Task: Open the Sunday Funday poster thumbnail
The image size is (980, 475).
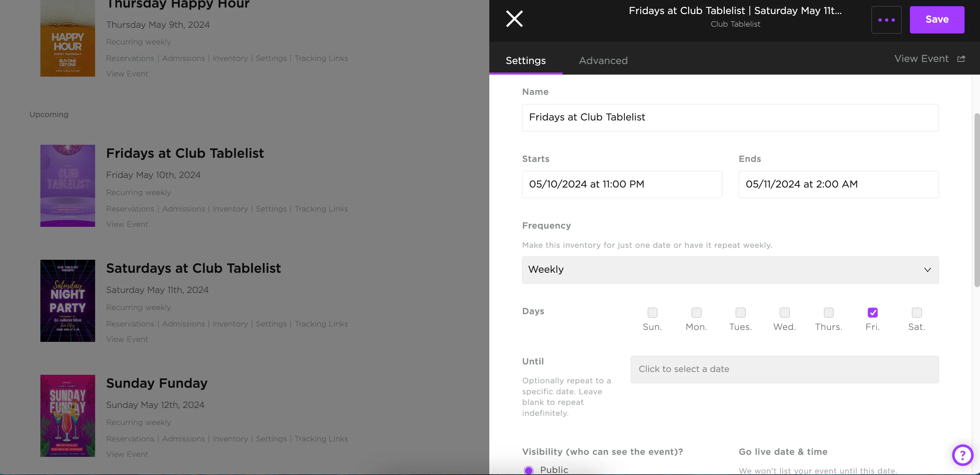Action: (68, 415)
